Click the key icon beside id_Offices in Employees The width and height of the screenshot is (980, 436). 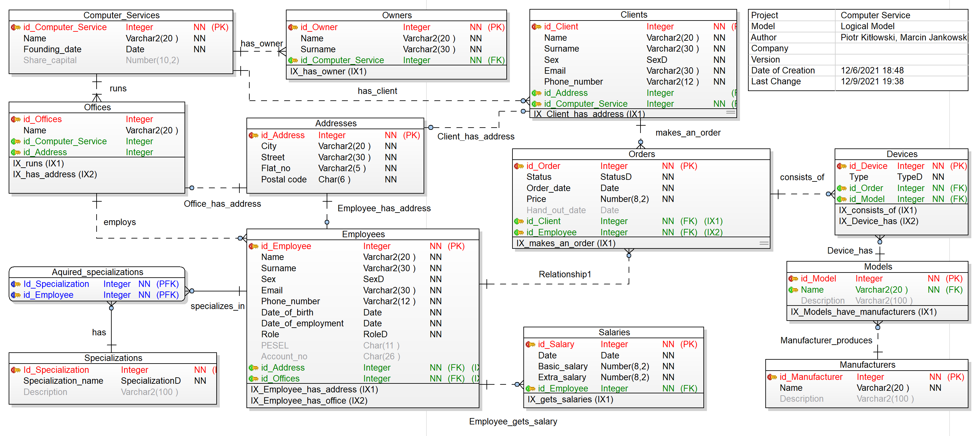254,379
